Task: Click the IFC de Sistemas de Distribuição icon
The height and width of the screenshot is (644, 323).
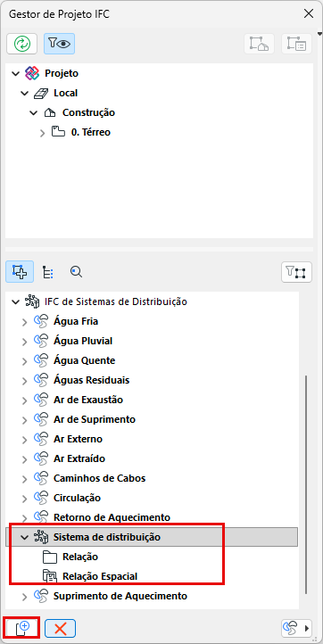Action: coord(32,301)
